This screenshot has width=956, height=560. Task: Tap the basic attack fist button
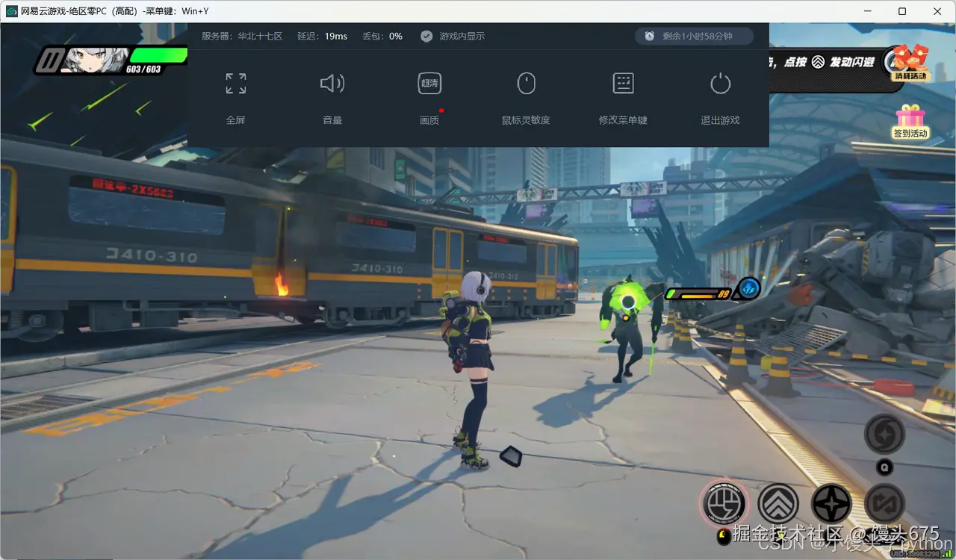(724, 503)
